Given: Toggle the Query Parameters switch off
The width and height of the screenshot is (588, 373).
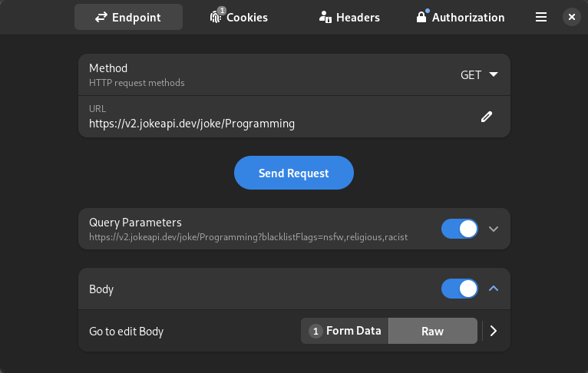Looking at the screenshot, I should tap(459, 229).
